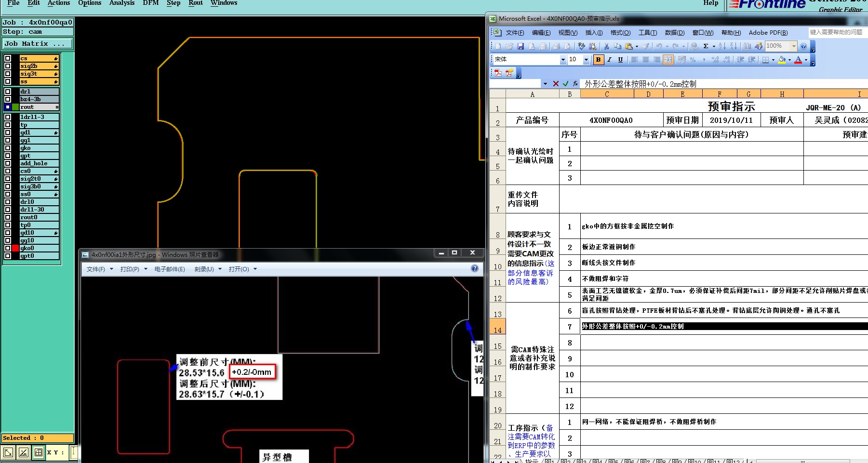Select the rout0 layer name
Viewport: 868px width, 463px height.
(39, 217)
